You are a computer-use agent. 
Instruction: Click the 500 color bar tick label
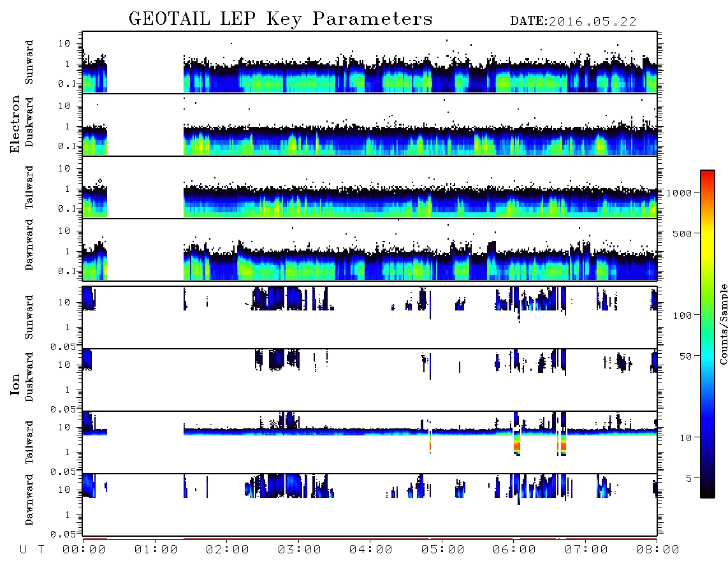pyautogui.click(x=683, y=233)
